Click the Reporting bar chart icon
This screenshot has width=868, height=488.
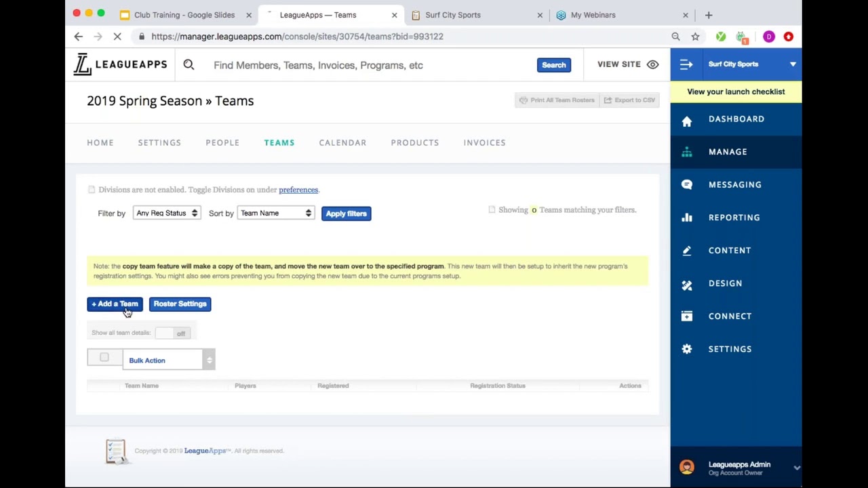coord(687,218)
